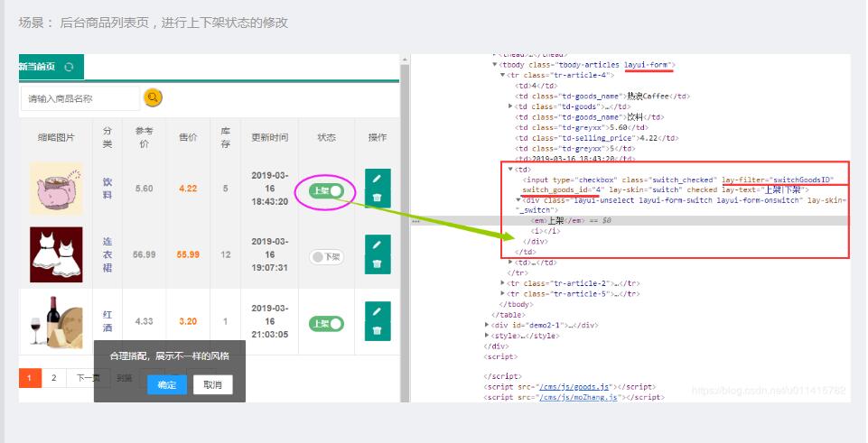Image resolution: width=868 pixels, height=443 pixels.
Task: Click the 连衣裙 category link
Action: pos(107,254)
